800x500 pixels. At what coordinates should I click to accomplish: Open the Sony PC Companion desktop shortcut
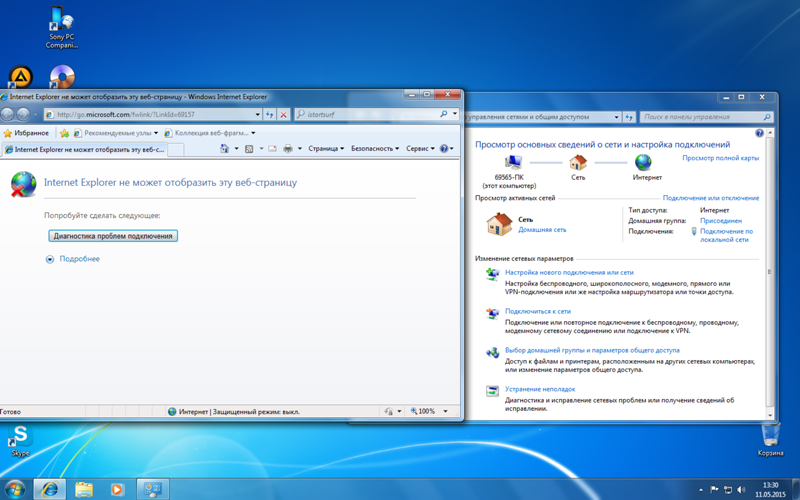coord(61,27)
